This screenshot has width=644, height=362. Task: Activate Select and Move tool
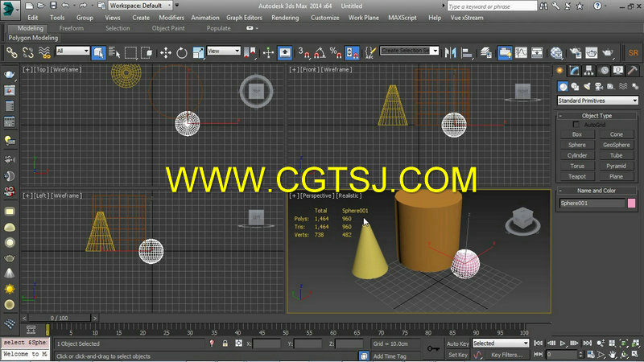tap(166, 52)
